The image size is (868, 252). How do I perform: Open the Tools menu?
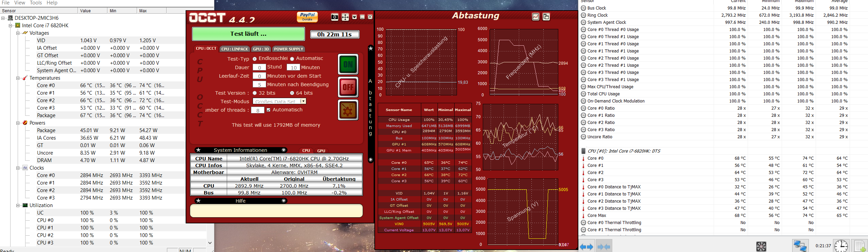pyautogui.click(x=36, y=3)
